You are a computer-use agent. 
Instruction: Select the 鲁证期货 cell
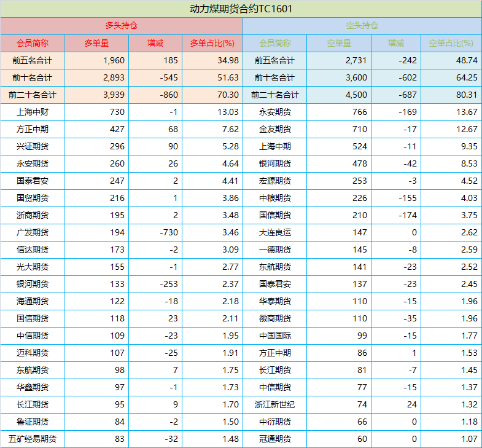(33, 422)
